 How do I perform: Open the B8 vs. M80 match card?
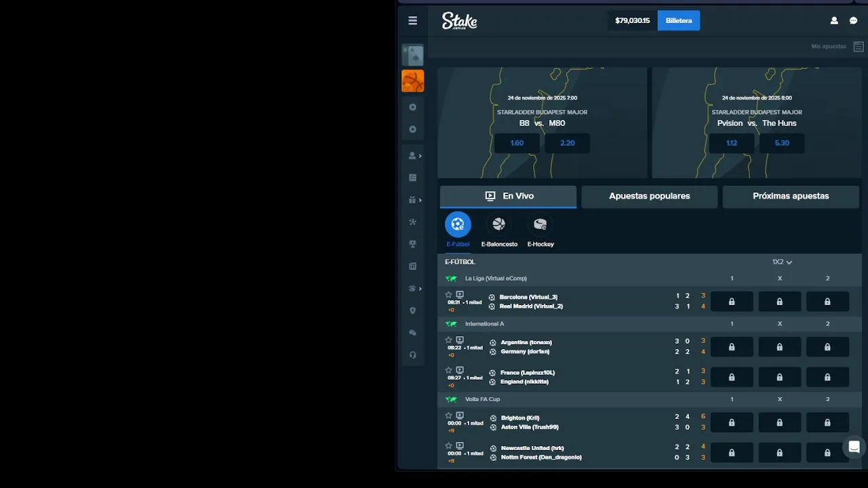[x=542, y=122]
